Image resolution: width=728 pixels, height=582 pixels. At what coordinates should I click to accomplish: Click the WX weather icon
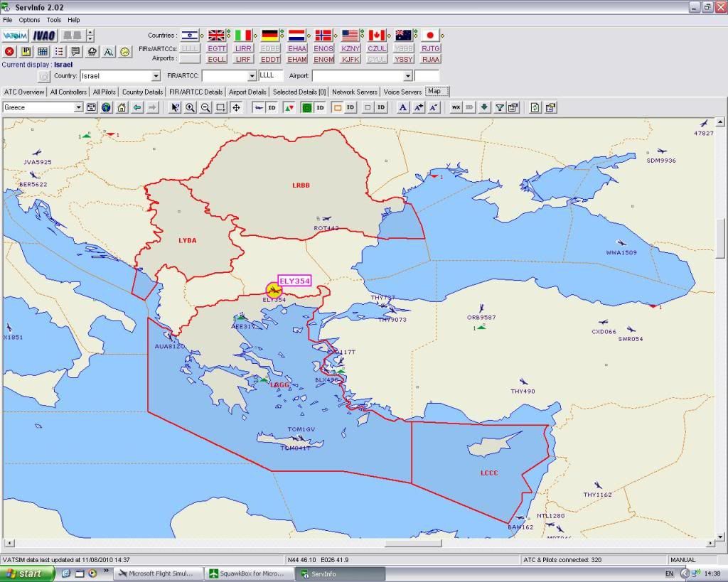point(456,107)
